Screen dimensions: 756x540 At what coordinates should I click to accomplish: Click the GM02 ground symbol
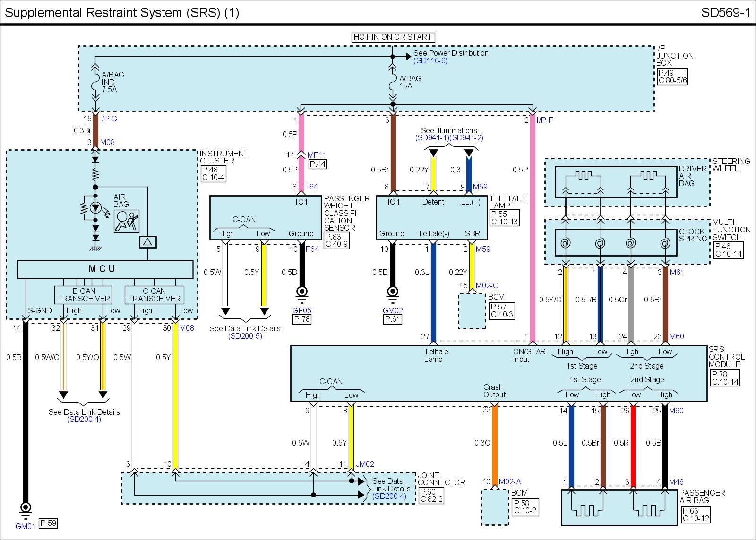click(x=392, y=294)
